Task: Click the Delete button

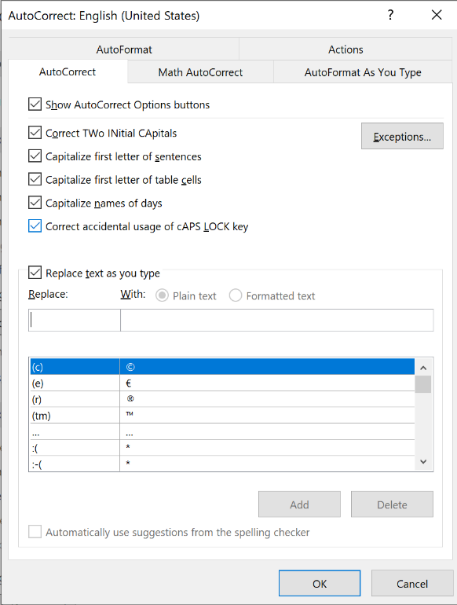Action: click(x=392, y=504)
